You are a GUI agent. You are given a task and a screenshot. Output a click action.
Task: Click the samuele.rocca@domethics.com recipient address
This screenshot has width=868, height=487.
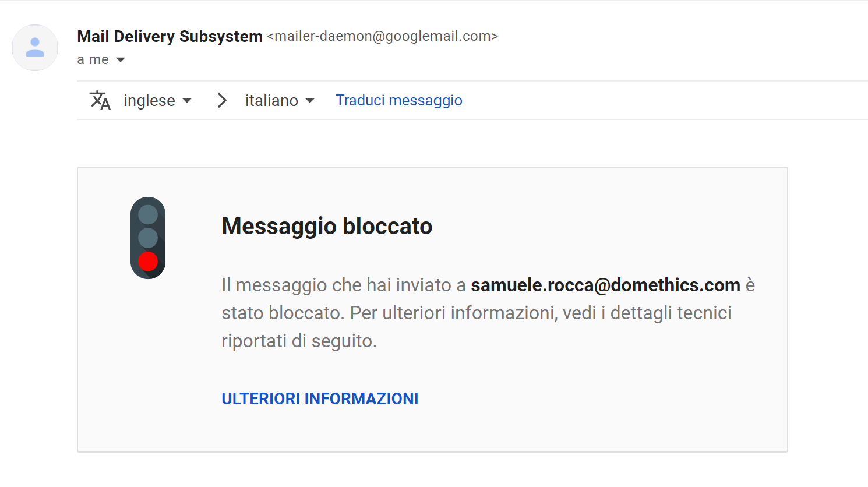[605, 285]
